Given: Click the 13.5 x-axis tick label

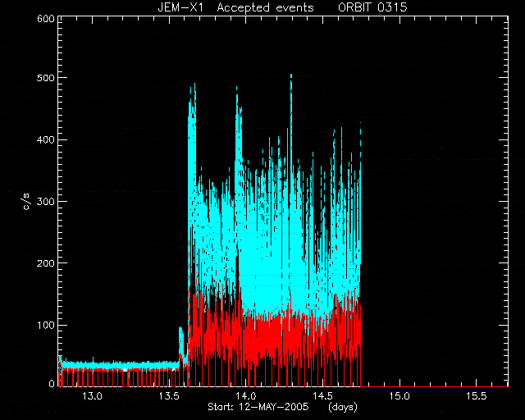Looking at the screenshot, I should 169,396.
